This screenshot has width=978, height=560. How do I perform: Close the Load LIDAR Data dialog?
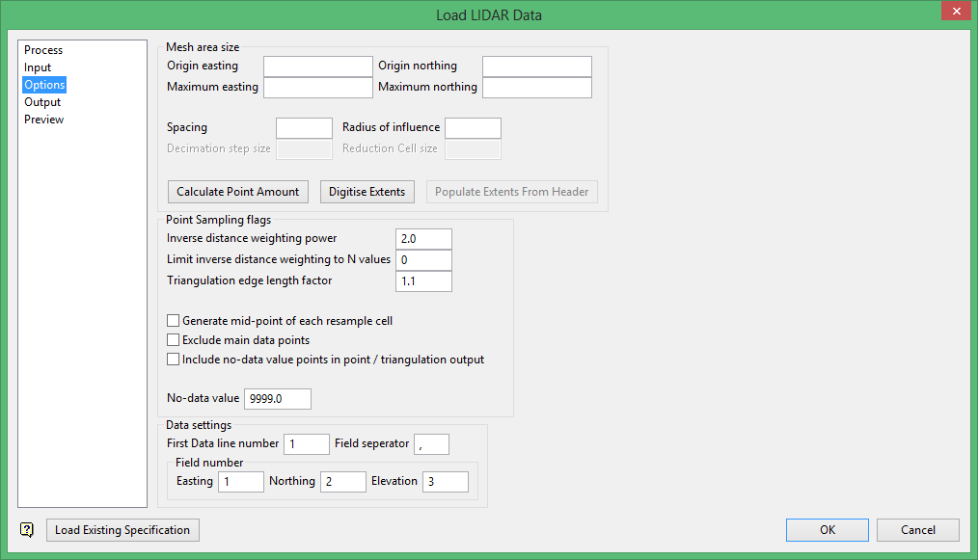coord(956,12)
